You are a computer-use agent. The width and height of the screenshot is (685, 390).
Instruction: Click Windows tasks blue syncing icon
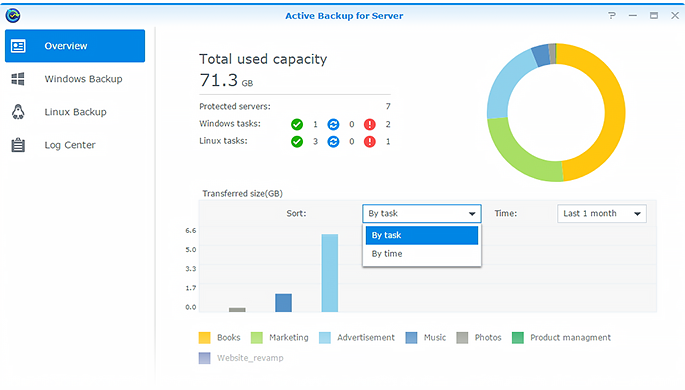coord(333,124)
